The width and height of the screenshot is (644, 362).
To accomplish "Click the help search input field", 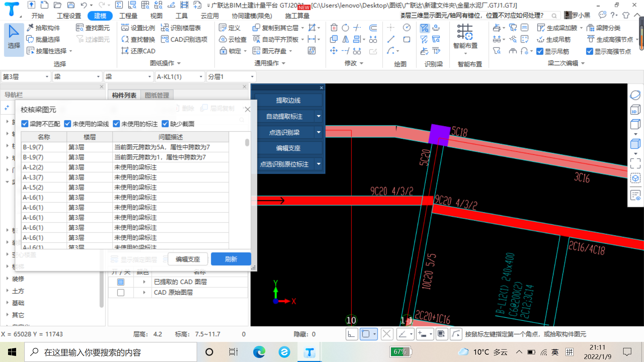I will [x=476, y=16].
